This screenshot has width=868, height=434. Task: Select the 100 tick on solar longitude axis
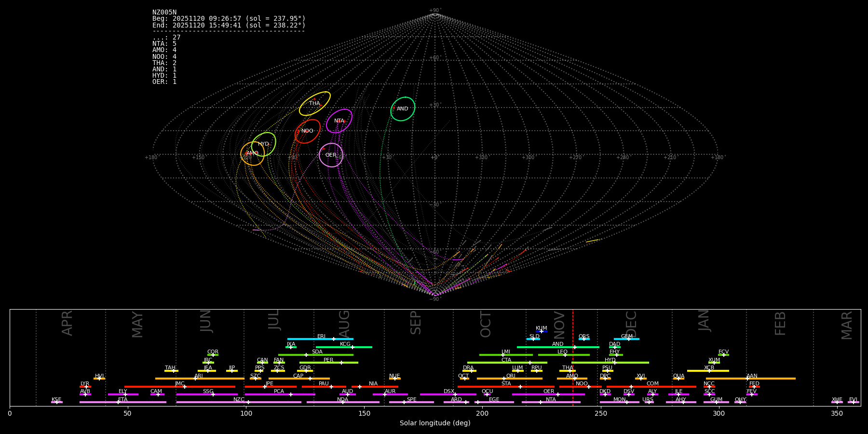tap(246, 413)
